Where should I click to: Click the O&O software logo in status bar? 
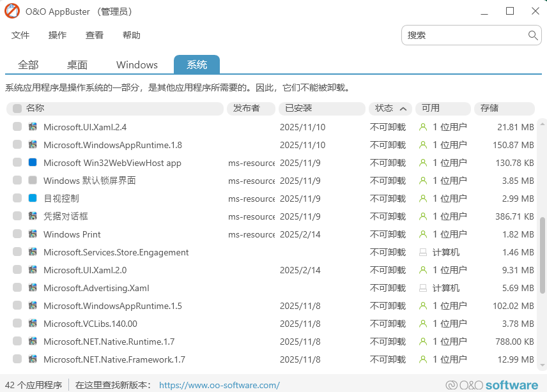click(493, 384)
